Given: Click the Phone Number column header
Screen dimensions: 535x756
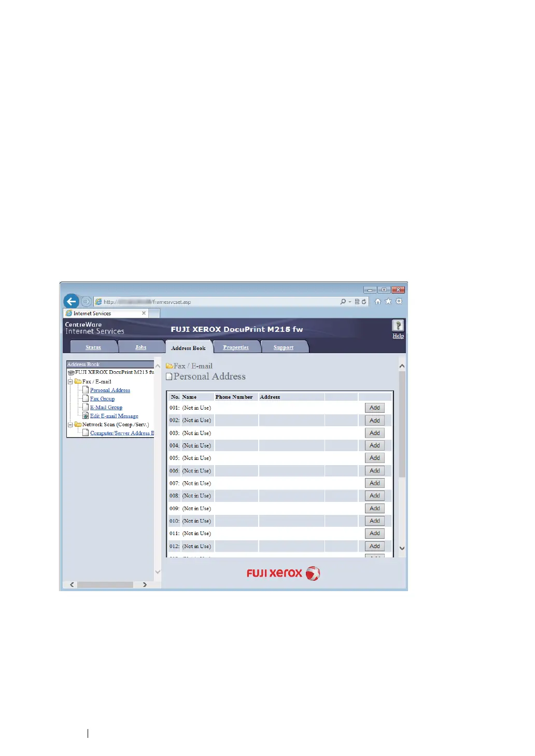Looking at the screenshot, I should click(x=234, y=397).
